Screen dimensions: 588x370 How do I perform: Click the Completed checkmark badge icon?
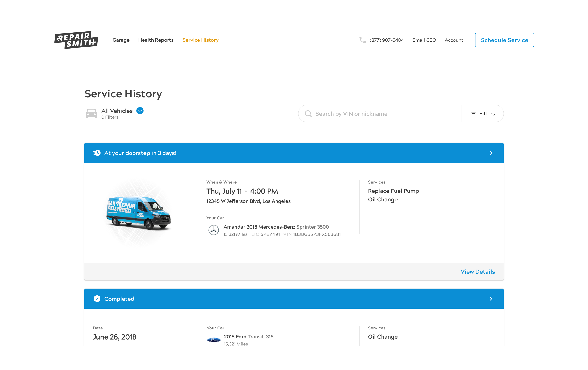pos(97,299)
